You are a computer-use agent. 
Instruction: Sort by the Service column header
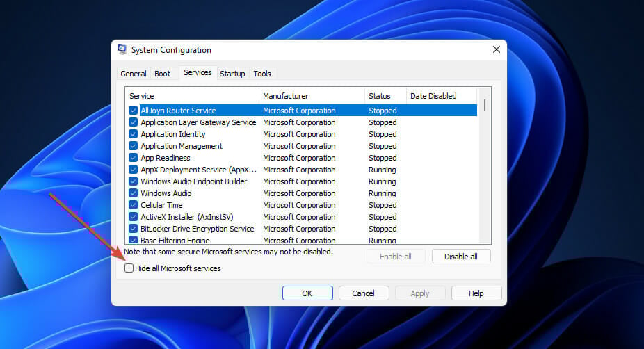(x=192, y=96)
